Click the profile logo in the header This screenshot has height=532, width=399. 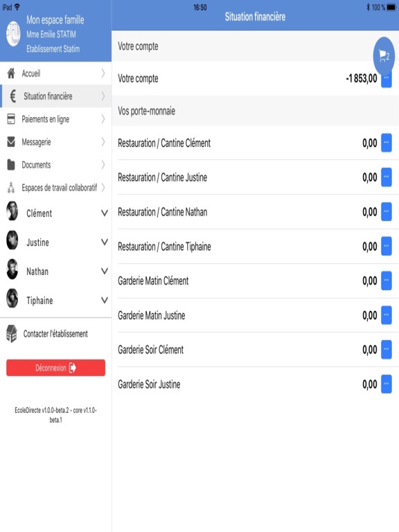13,34
